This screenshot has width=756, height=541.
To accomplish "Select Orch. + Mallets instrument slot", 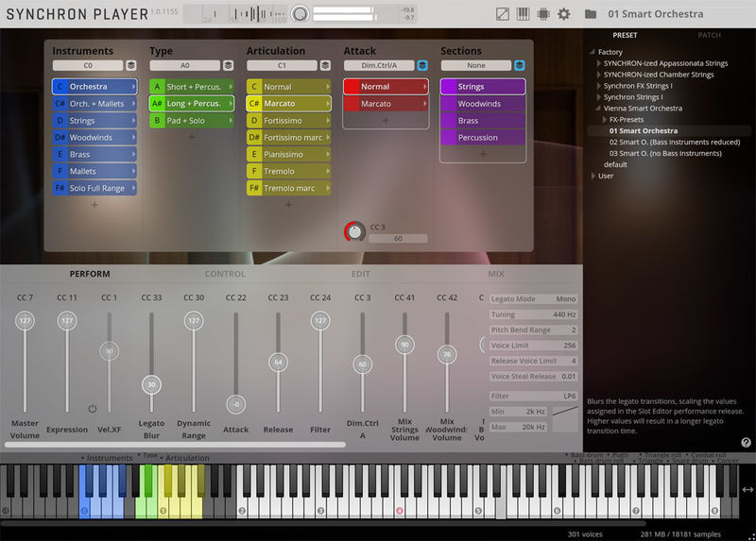I will (94, 104).
